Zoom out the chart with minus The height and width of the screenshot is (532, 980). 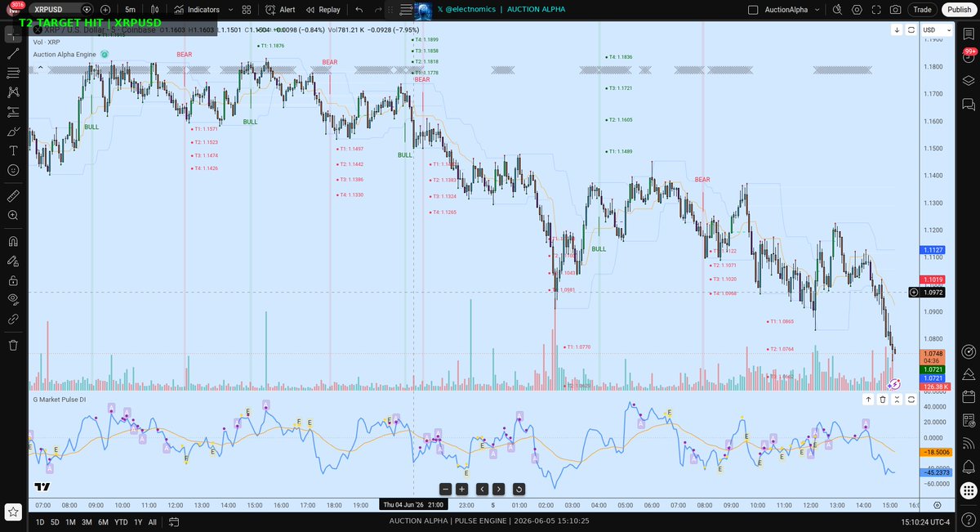click(x=445, y=489)
